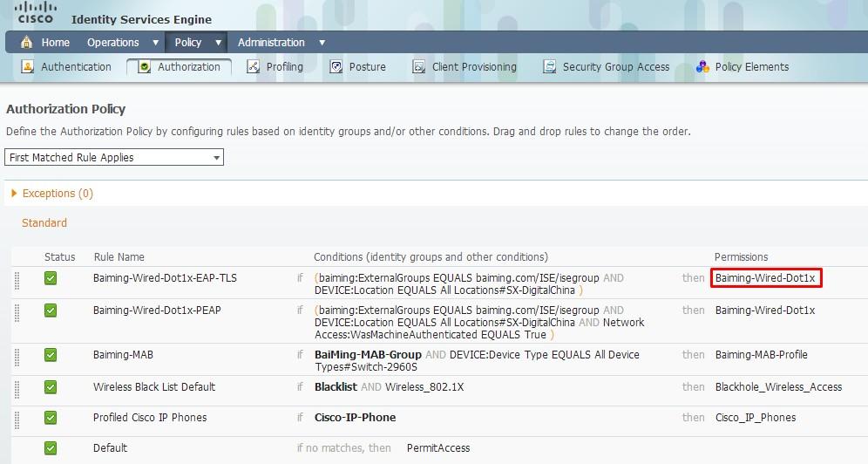Screen dimensions: 868x464
Task: Open the Policy menu
Action: 187,43
